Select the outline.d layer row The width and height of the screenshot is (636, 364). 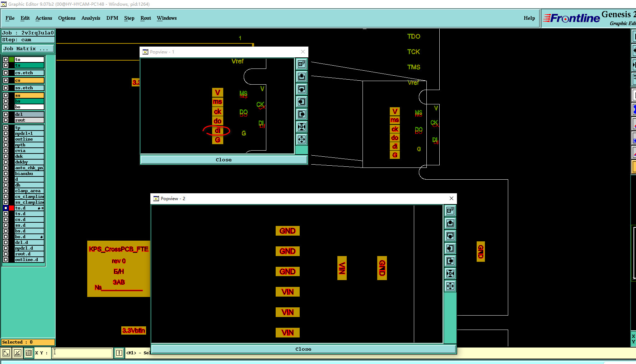coord(29,260)
